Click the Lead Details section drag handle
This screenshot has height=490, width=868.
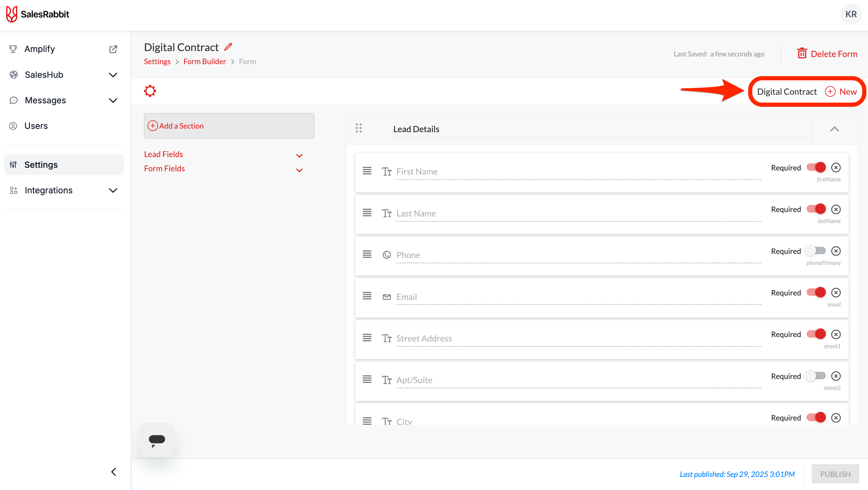click(359, 128)
